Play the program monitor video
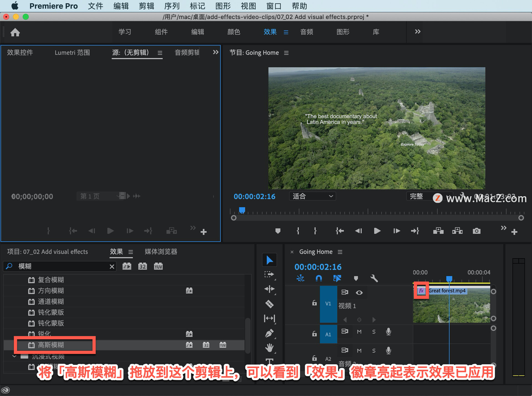The width and height of the screenshot is (532, 396). [x=377, y=231]
